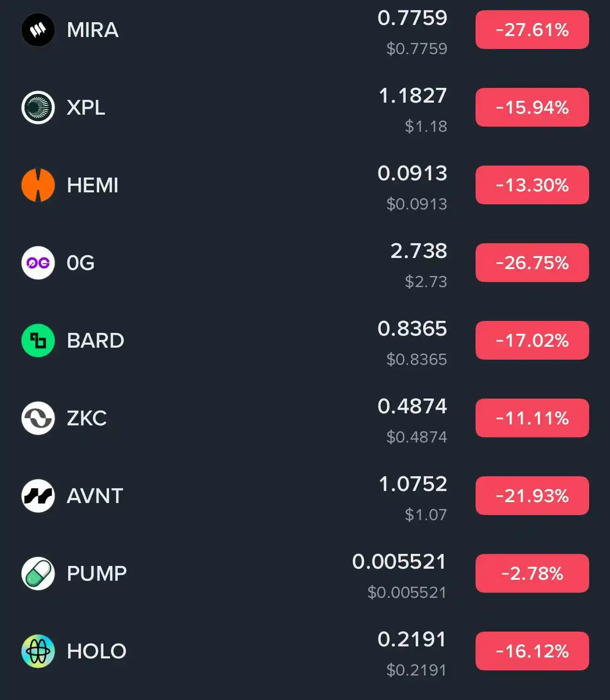
Task: Tap the AVNT coin icon
Action: click(38, 496)
